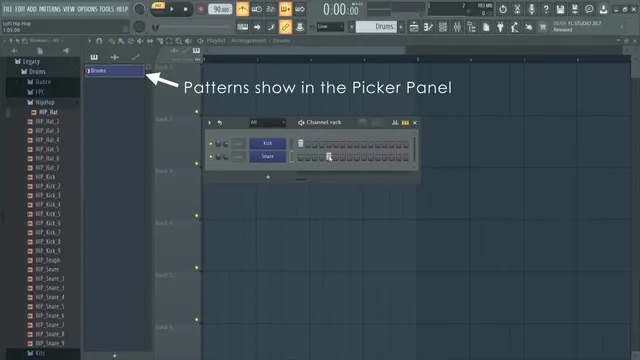Mute the Snare channel LED
The image size is (640, 360).
coord(211,157)
